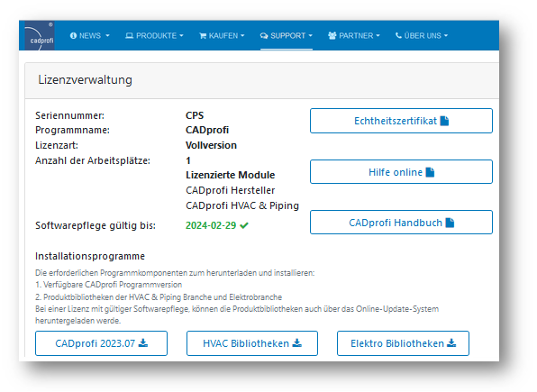The width and height of the screenshot is (537, 392).
Task: Expand the NEWS dropdown arrow
Action: tap(107, 36)
